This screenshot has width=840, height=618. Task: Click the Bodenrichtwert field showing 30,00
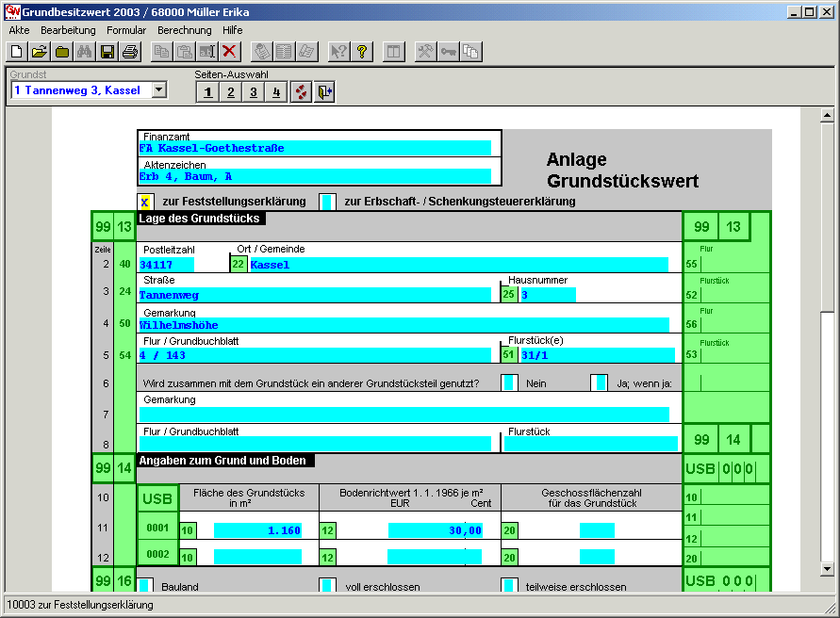click(435, 530)
